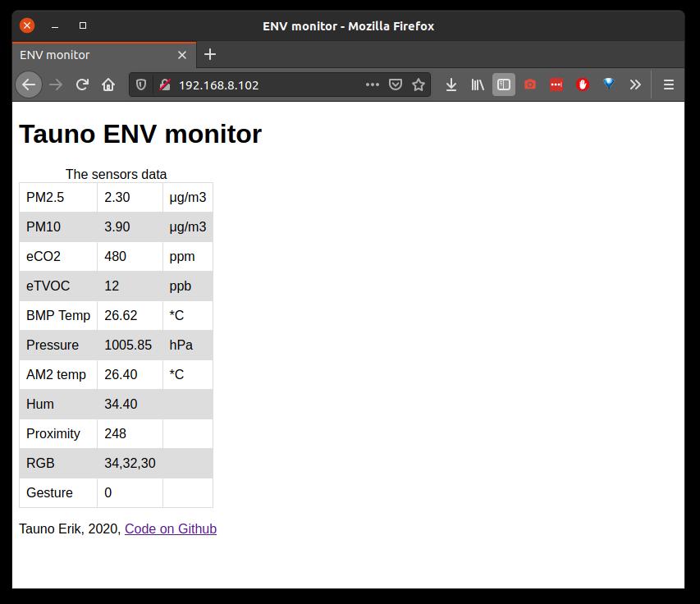
Task: Click the back navigation arrow
Action: click(29, 85)
